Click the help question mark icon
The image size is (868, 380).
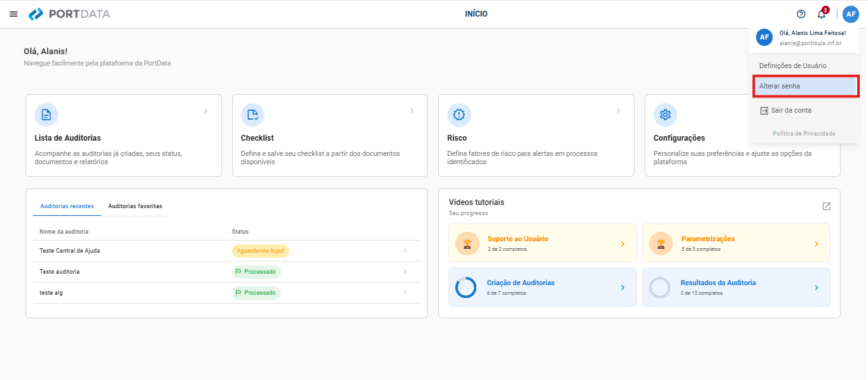(x=801, y=14)
